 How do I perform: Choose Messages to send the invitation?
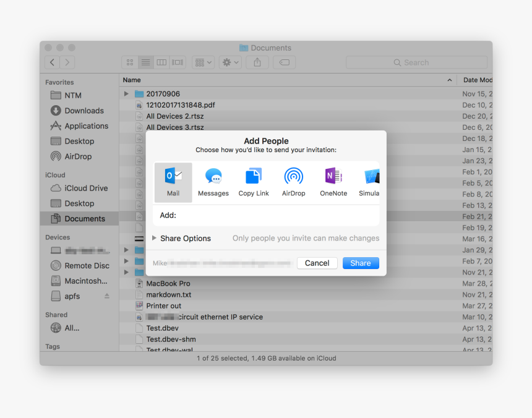[213, 182]
